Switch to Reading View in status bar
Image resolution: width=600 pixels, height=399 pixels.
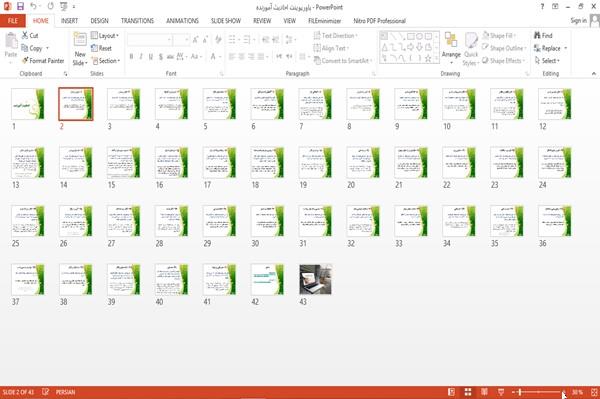[x=484, y=392]
